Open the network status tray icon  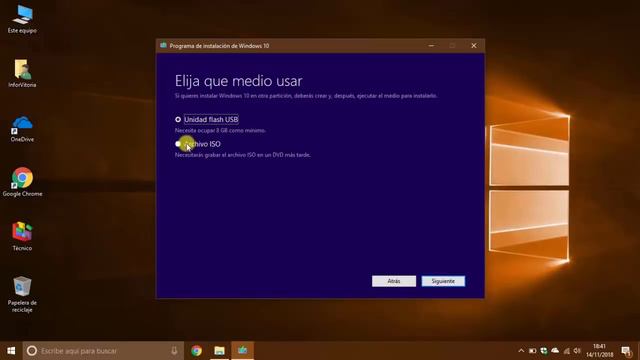[x=567, y=351]
